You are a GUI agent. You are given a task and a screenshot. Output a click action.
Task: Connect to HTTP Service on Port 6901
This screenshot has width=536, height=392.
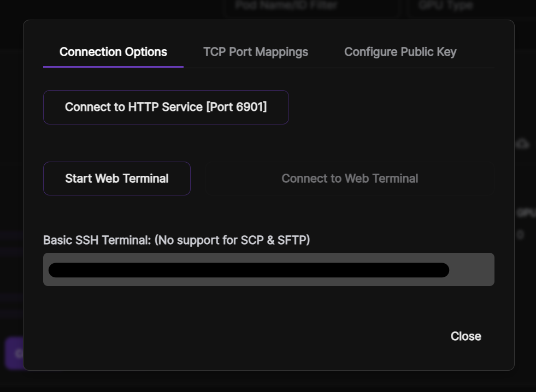166,107
